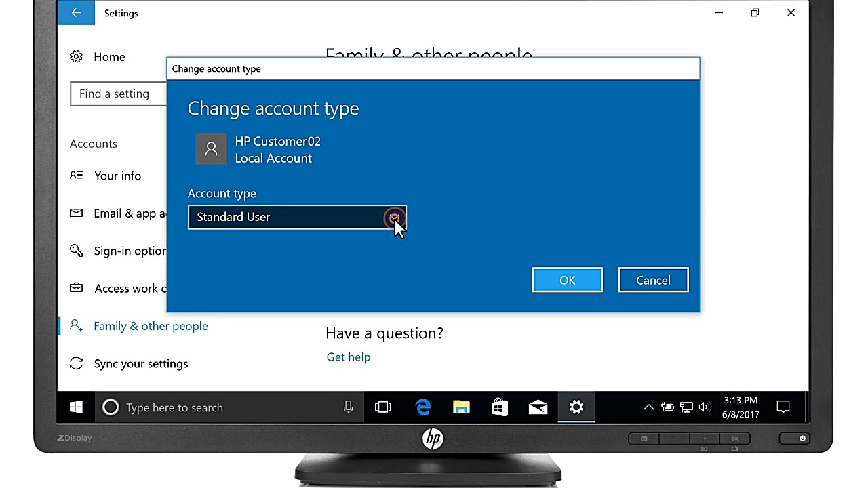Expand the Account type dropdown arrow
The height and width of the screenshot is (488, 868).
(x=394, y=218)
